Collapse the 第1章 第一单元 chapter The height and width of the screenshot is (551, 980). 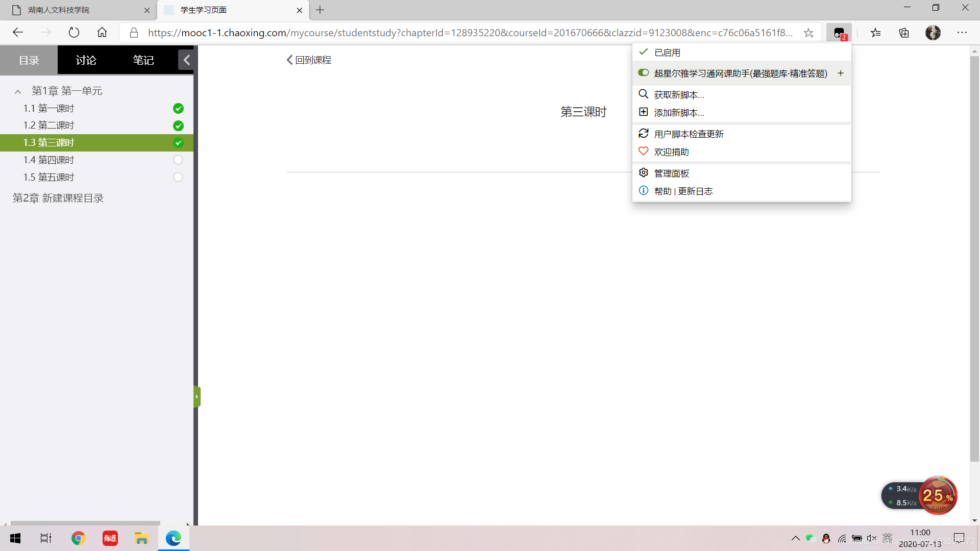pos(18,92)
